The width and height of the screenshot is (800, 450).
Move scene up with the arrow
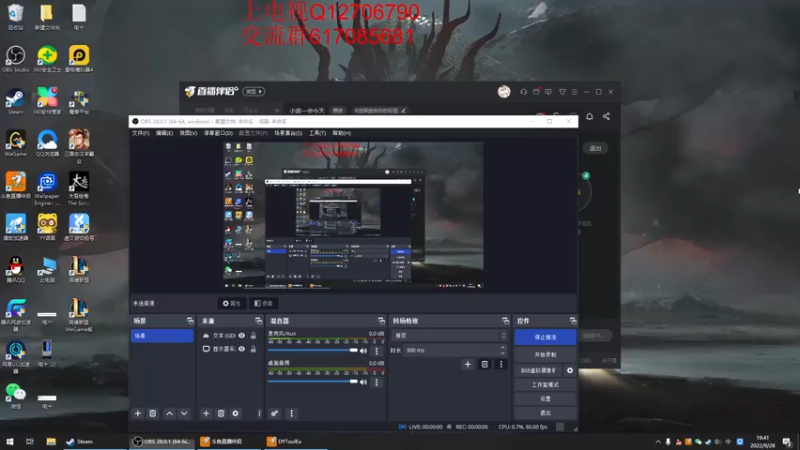tap(169, 413)
